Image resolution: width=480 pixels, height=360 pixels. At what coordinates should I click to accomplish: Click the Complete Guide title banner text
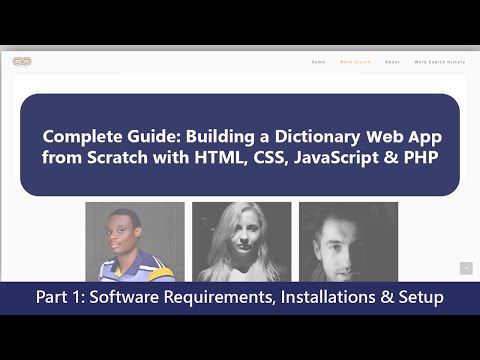pos(241,147)
